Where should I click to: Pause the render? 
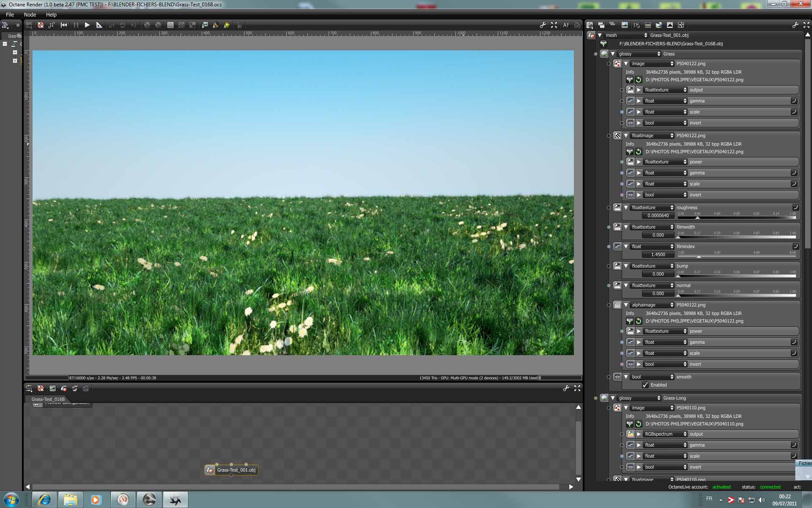pos(76,25)
